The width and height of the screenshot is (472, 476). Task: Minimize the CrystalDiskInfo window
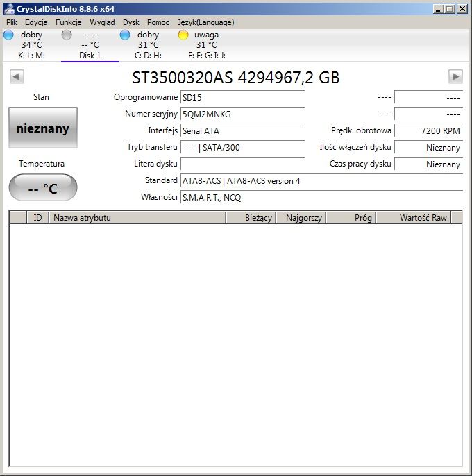pos(437,9)
